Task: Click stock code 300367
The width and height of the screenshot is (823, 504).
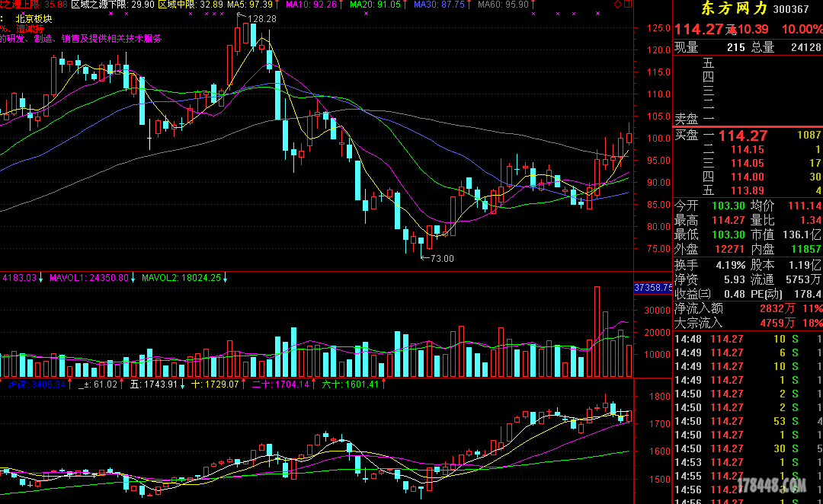Action: pos(791,10)
